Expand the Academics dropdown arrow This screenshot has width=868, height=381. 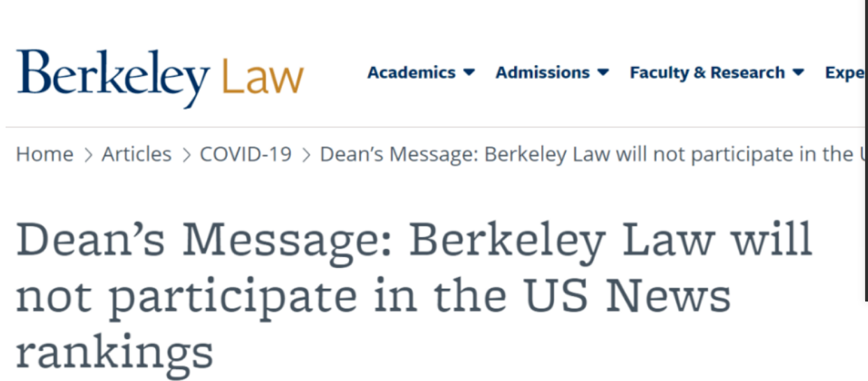tap(469, 72)
